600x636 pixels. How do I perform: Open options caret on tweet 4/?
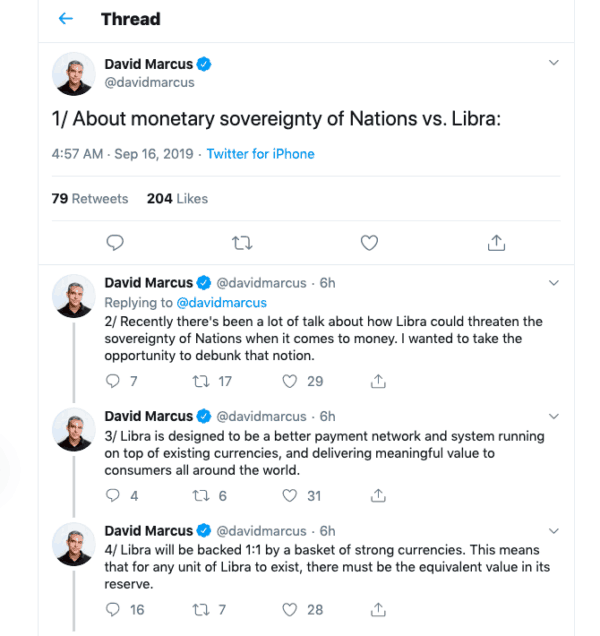coord(554,530)
